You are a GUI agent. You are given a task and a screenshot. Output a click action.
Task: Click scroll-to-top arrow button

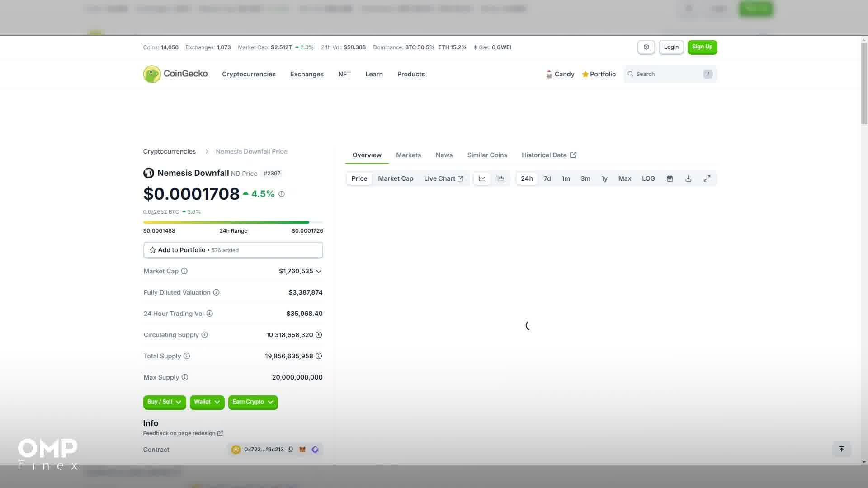point(841,449)
